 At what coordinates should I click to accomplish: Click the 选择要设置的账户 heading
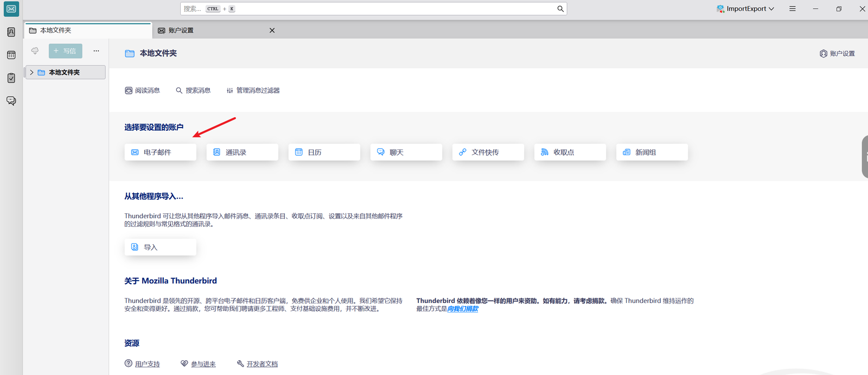point(154,127)
